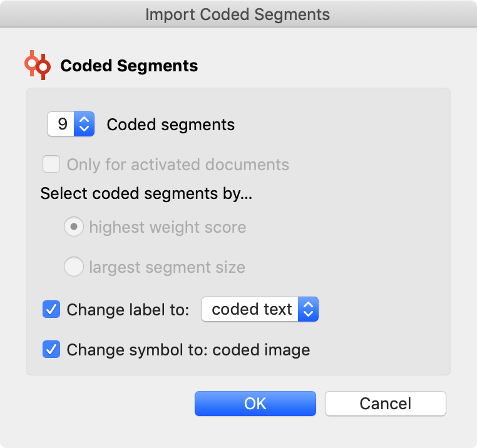Click the blue arrows on the 'coded text' dropdown

point(308,309)
